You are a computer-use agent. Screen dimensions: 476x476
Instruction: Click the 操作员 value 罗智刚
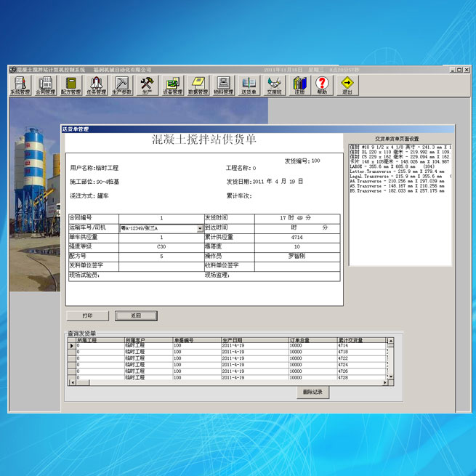pos(297,257)
